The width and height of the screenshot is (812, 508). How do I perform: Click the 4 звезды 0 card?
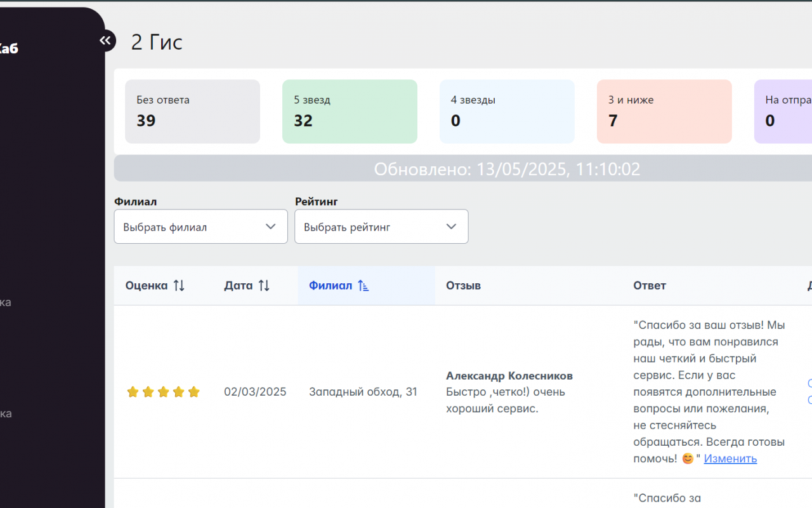(x=507, y=111)
